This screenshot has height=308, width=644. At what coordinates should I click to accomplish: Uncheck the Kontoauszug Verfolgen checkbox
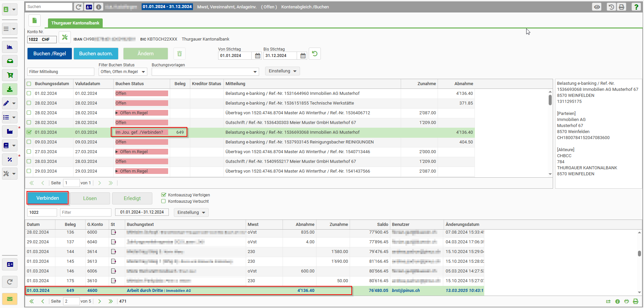coord(164,195)
